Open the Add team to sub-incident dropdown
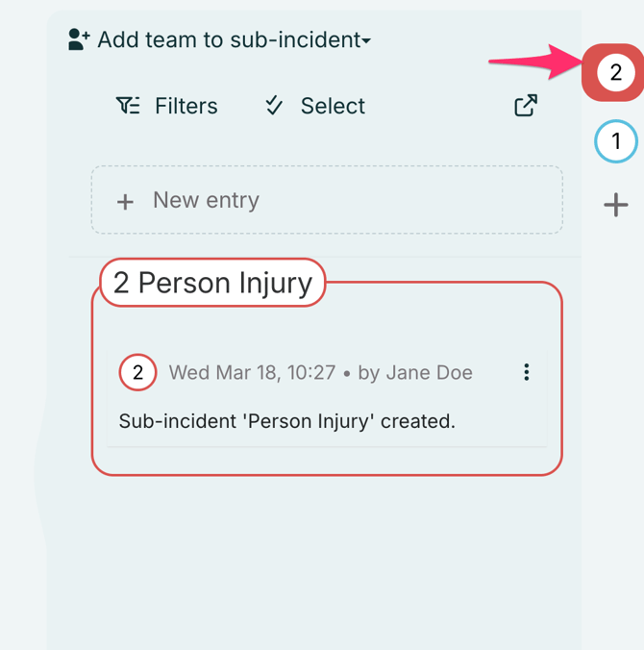The width and height of the screenshot is (644, 650). [231, 39]
